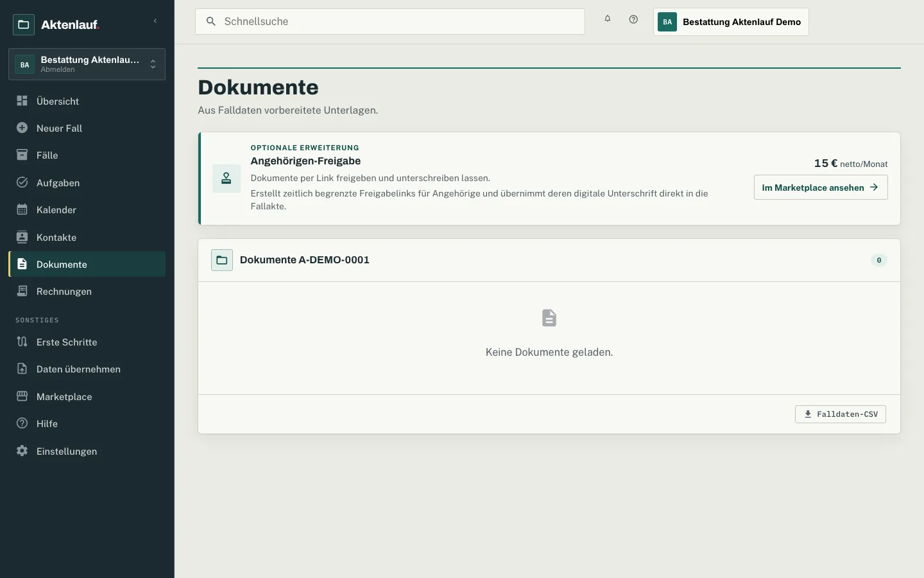Open Kontakte from the sidebar

[87, 237]
